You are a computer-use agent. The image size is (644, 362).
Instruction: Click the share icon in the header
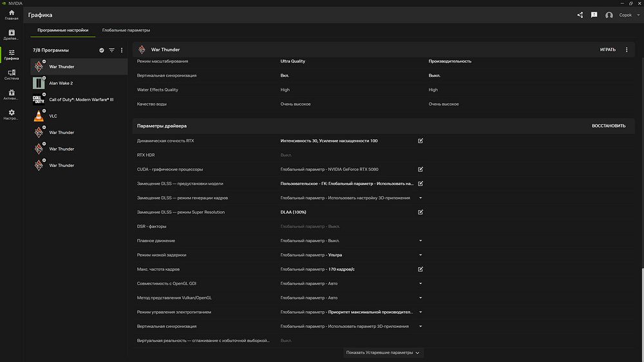(x=580, y=15)
